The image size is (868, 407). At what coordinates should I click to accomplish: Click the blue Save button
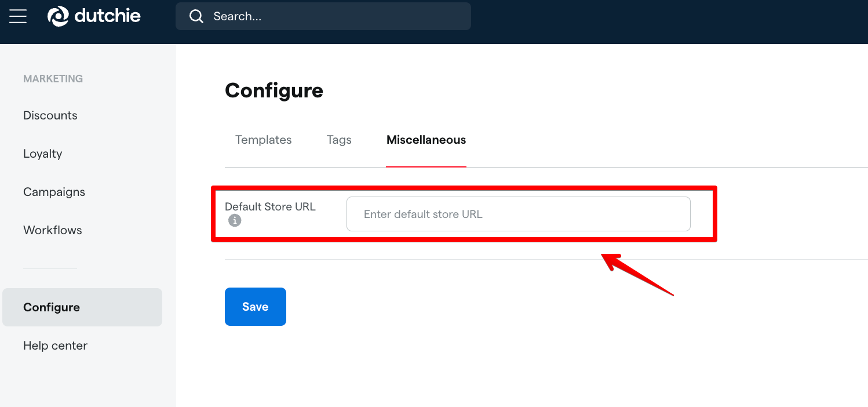tap(256, 307)
